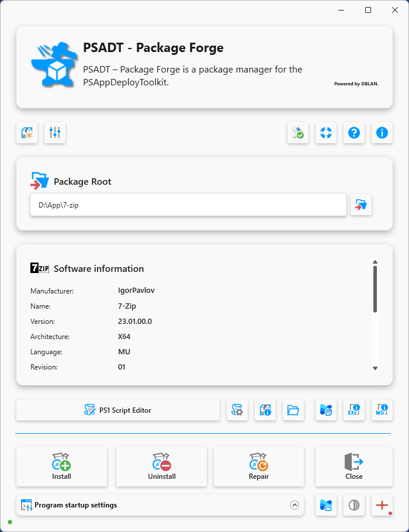This screenshot has width=409, height=532.
Task: Open the blue info circle icon
Action: pyautogui.click(x=382, y=133)
